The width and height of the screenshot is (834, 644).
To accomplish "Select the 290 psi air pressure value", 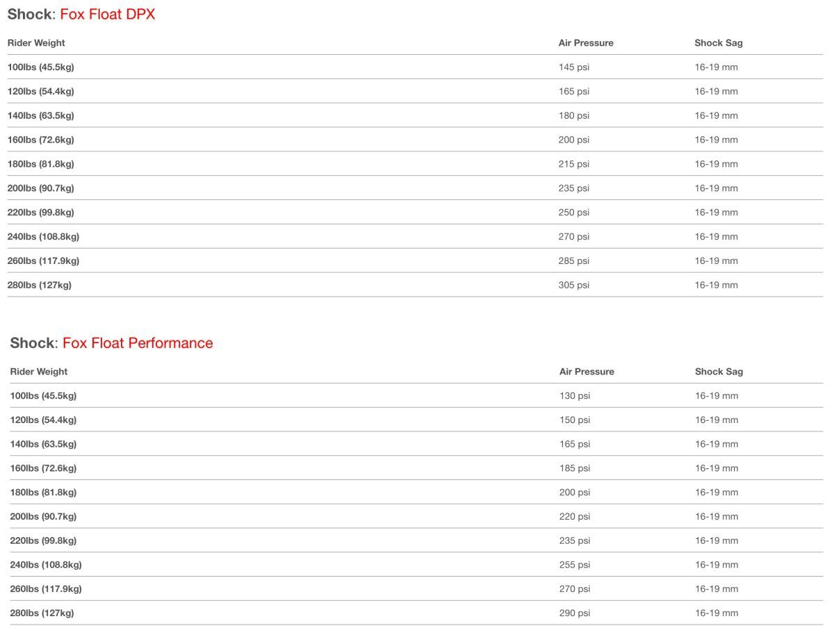I will [574, 613].
